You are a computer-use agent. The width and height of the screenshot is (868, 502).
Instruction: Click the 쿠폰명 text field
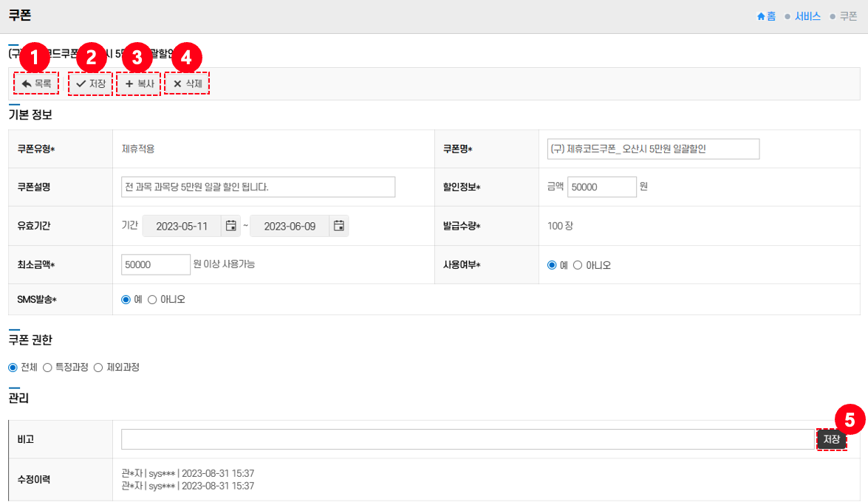(x=653, y=149)
